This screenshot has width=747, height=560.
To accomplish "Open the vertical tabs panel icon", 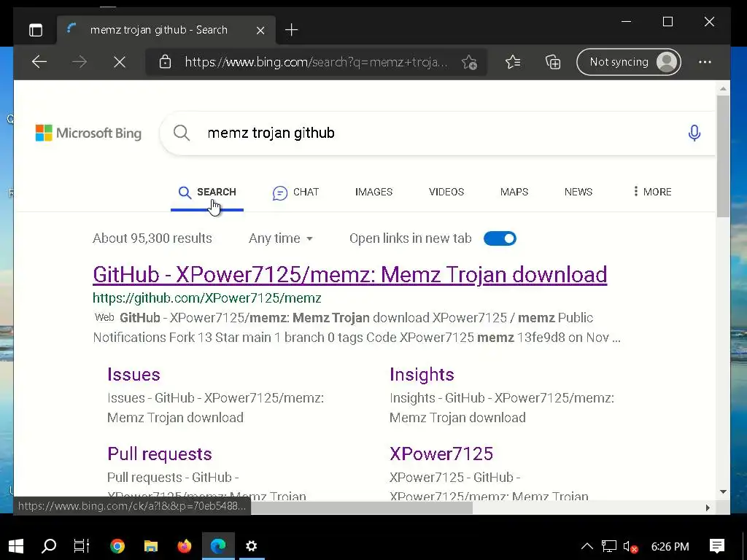I will click(x=36, y=30).
